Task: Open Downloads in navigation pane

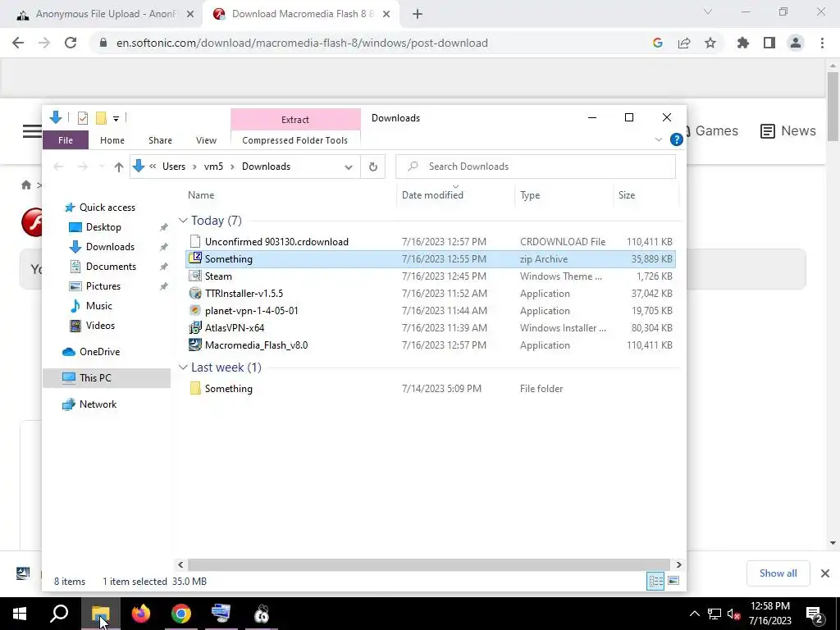Action: 110,247
